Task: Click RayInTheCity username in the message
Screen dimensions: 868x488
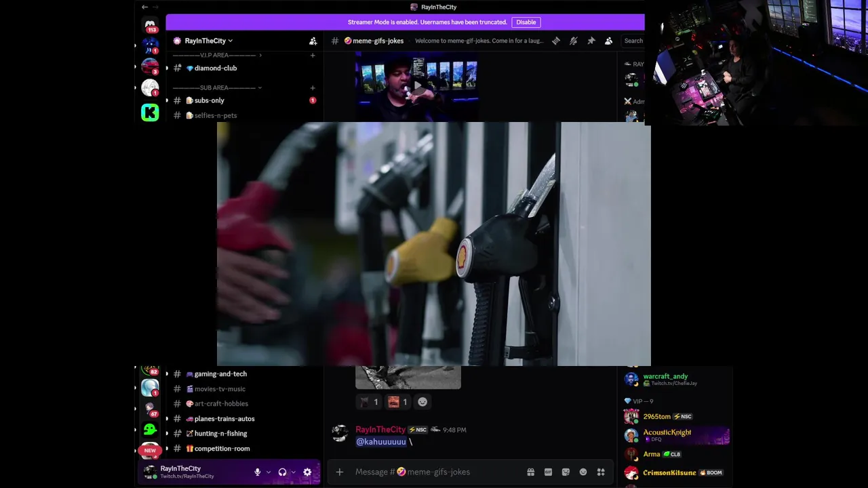Action: 380,430
